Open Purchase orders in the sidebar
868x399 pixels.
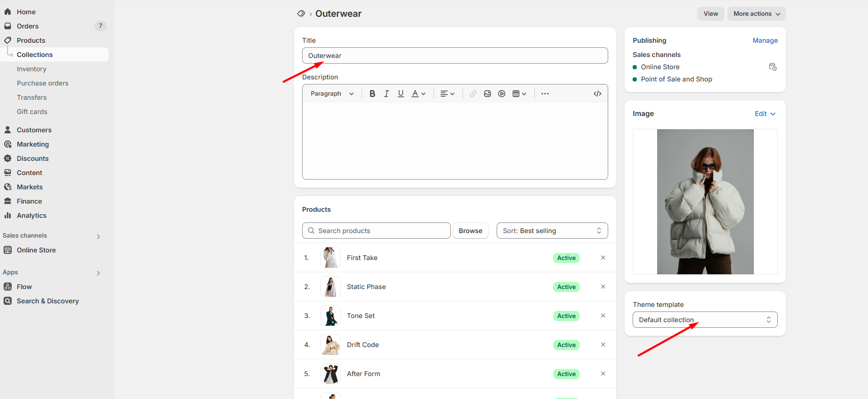click(42, 83)
